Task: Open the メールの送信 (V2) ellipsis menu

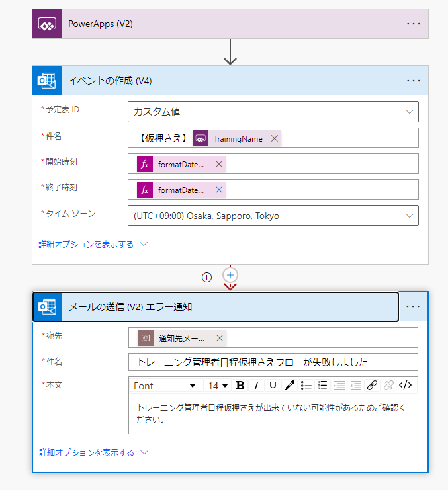Action: coord(413,307)
